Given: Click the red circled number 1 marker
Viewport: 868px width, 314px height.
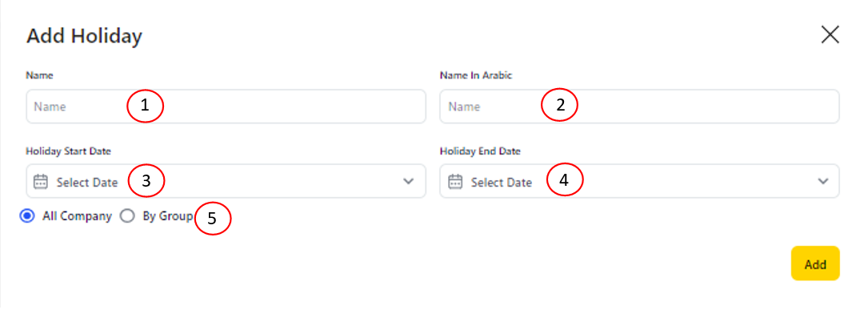Looking at the screenshot, I should [x=145, y=106].
